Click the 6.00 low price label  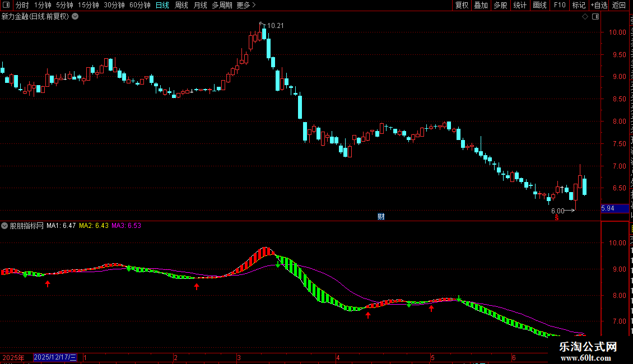557,211
